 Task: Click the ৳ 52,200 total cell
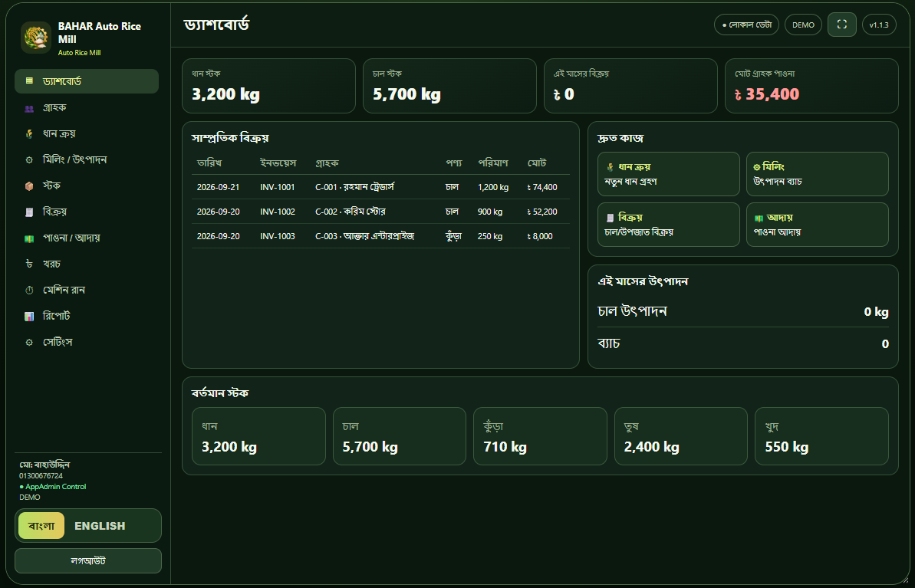pos(542,212)
